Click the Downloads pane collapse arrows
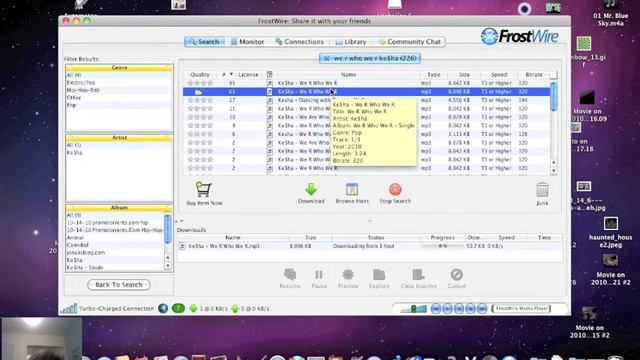The width and height of the screenshot is (640, 360). point(180,221)
